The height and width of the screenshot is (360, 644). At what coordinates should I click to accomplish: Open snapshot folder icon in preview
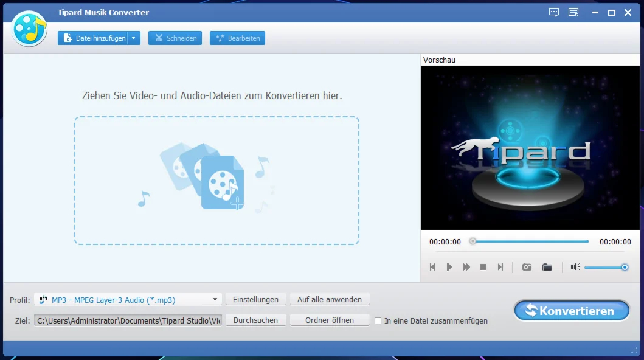click(547, 267)
